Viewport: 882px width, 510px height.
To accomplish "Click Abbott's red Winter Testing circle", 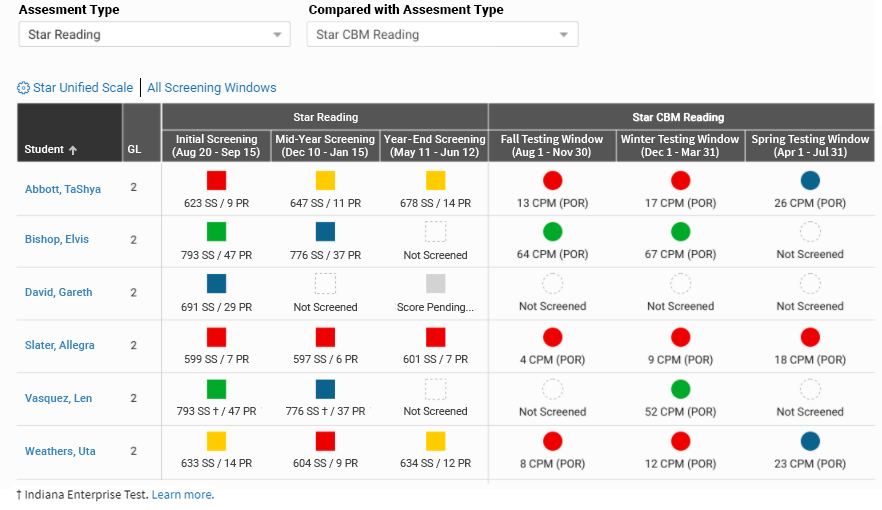I will [681, 180].
